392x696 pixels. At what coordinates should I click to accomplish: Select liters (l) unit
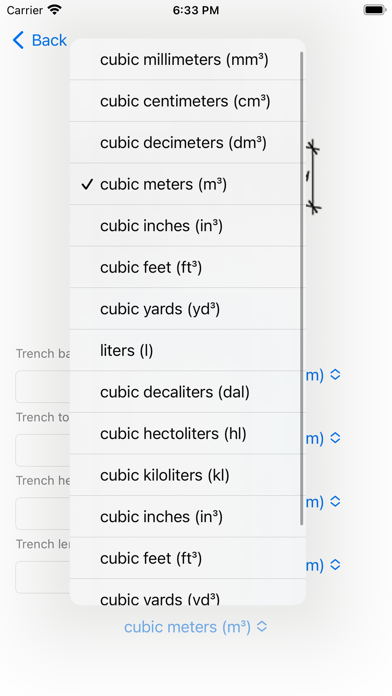coord(188,350)
